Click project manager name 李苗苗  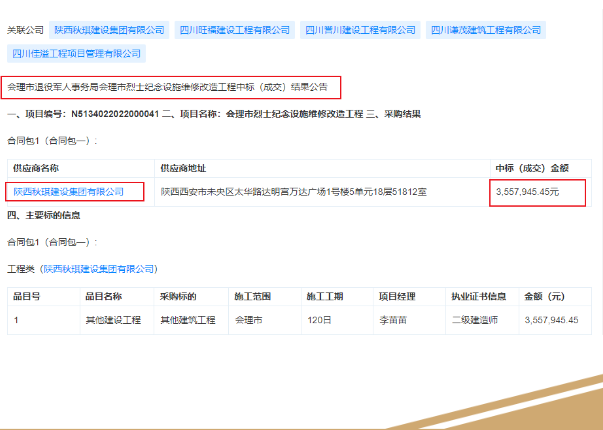pyautogui.click(x=391, y=320)
